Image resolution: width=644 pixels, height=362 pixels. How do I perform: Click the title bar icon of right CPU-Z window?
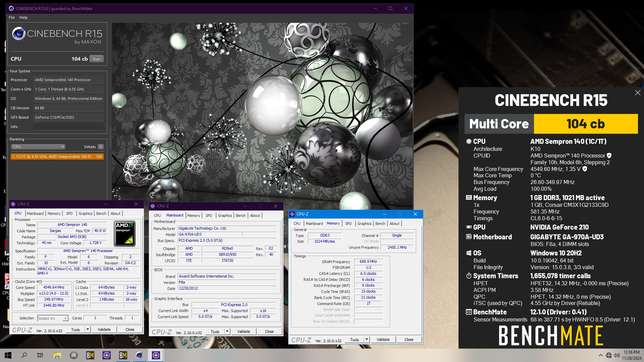click(292, 214)
